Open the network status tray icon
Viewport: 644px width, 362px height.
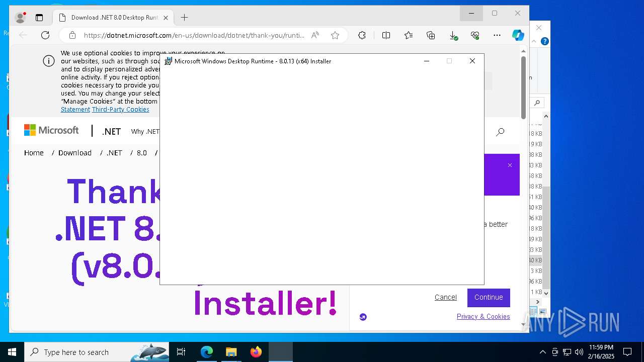point(567,352)
